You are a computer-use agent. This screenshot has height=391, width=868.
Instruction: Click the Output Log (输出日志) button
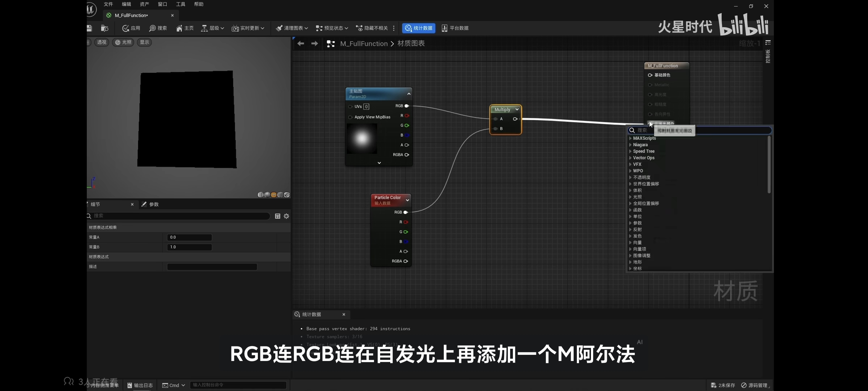point(140,385)
